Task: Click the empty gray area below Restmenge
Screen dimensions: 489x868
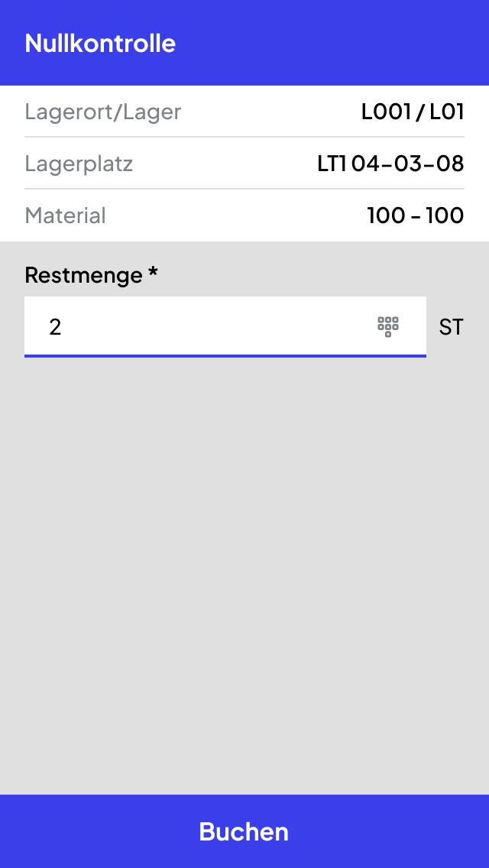Action: click(x=244, y=575)
